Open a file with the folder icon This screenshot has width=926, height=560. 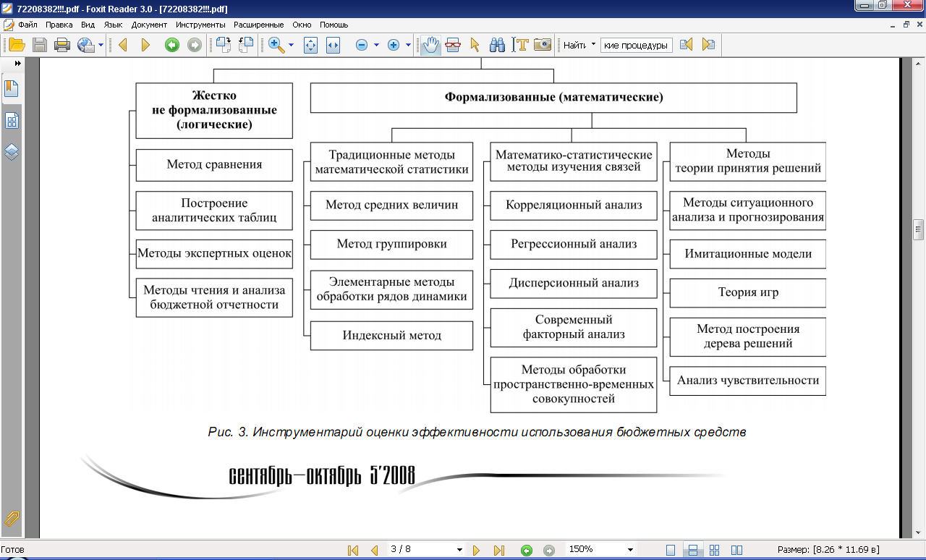point(16,45)
